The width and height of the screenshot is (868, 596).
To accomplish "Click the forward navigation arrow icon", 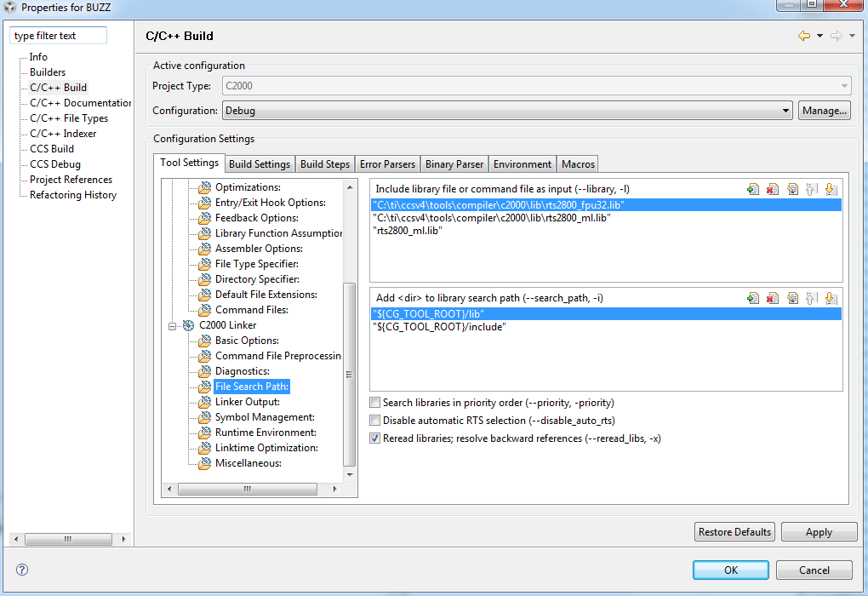I will (x=836, y=36).
